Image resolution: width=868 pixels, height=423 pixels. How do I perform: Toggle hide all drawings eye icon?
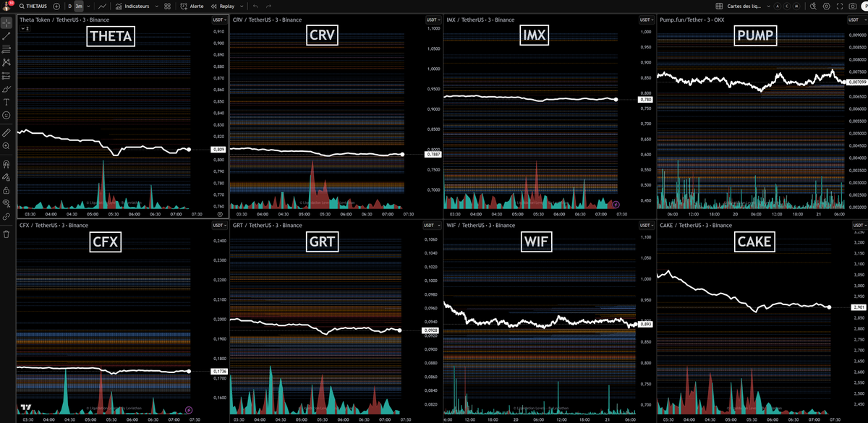pos(6,203)
